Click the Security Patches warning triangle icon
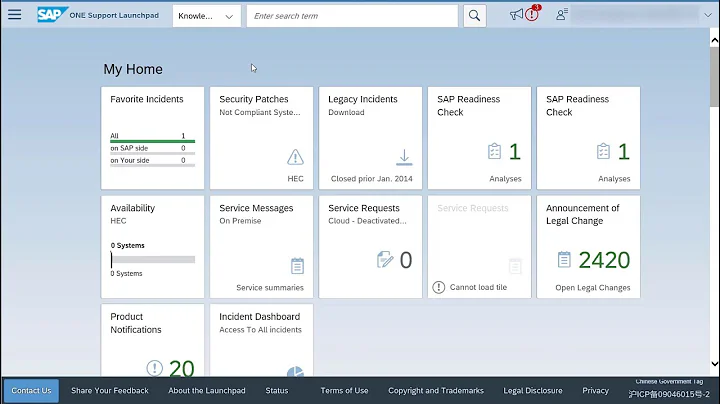Image resolution: width=720 pixels, height=404 pixels. click(295, 157)
